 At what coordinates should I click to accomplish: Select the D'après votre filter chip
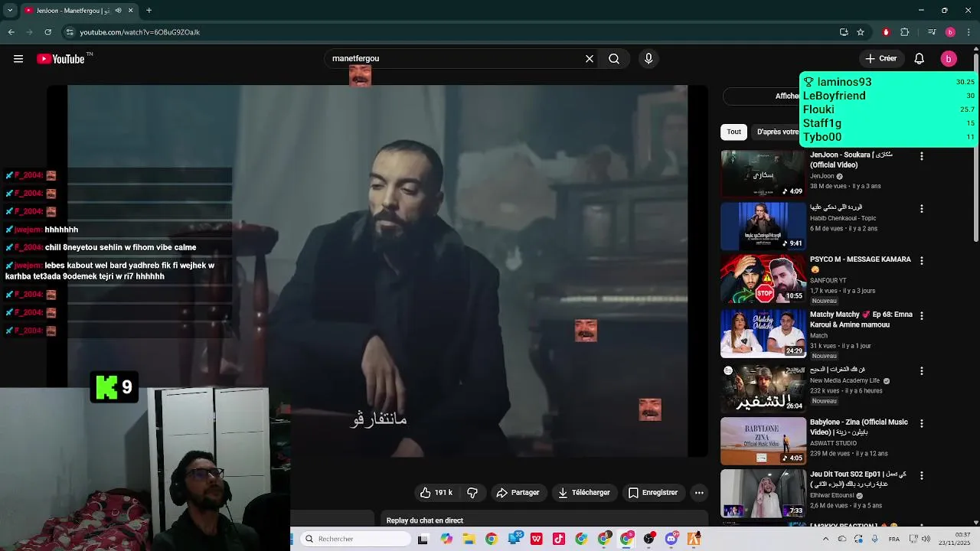tap(776, 132)
